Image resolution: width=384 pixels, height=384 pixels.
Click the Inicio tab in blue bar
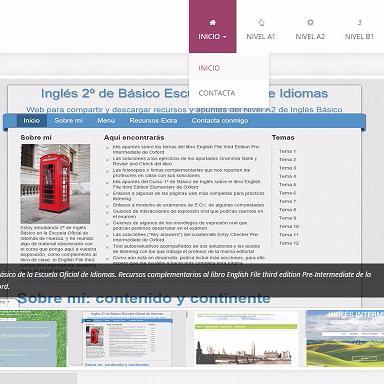32,121
